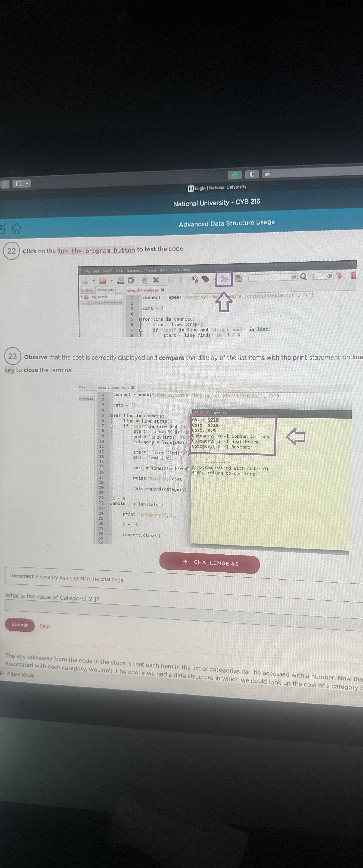
Task: Click the Compile icon in Geany toolbar
Action: [195, 279]
